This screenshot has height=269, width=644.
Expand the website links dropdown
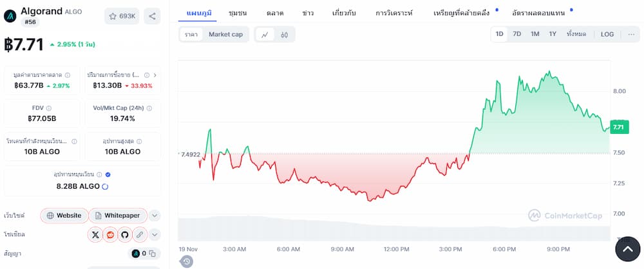pyautogui.click(x=155, y=215)
